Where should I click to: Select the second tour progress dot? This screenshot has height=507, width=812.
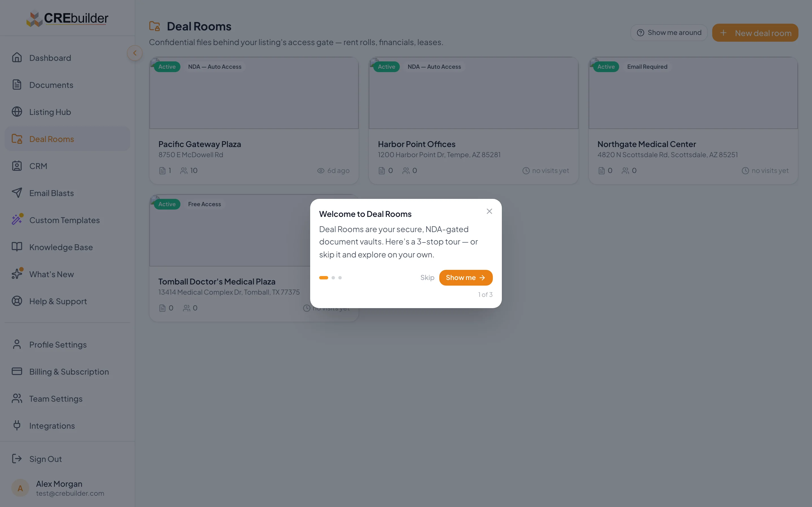[333, 278]
